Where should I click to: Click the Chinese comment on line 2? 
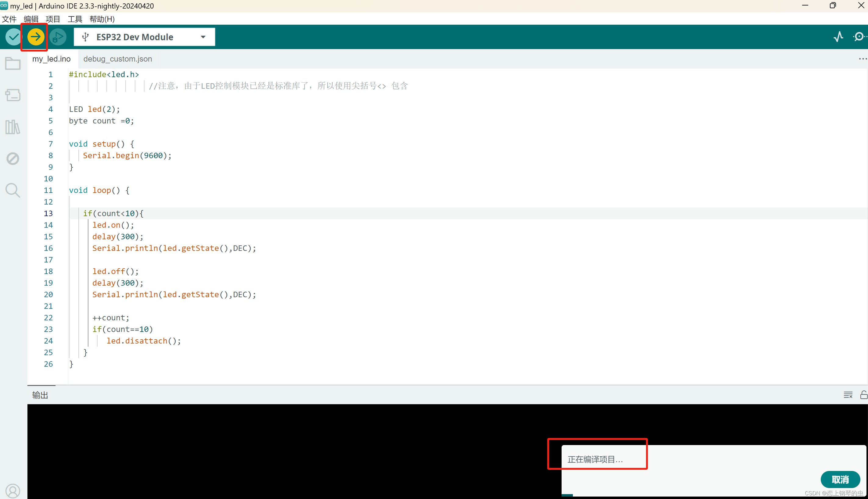click(x=278, y=86)
